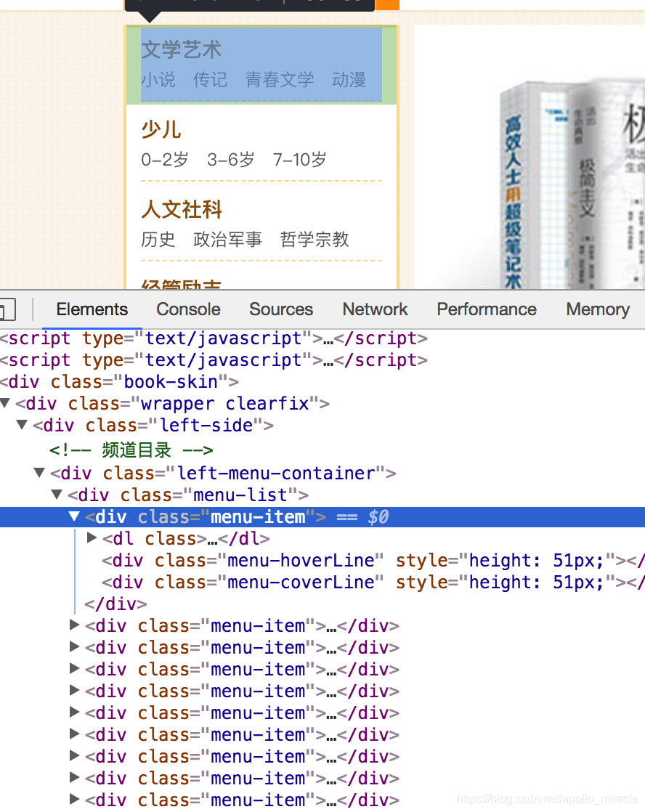Open the 7-10岁 subcategory link

click(300, 160)
